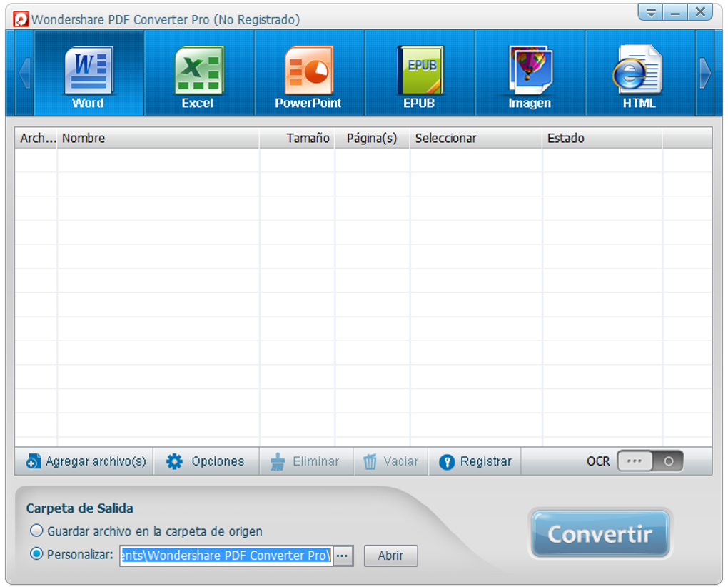This screenshot has width=728, height=587.
Task: Open the title bar dropdown menu
Action: click(650, 13)
